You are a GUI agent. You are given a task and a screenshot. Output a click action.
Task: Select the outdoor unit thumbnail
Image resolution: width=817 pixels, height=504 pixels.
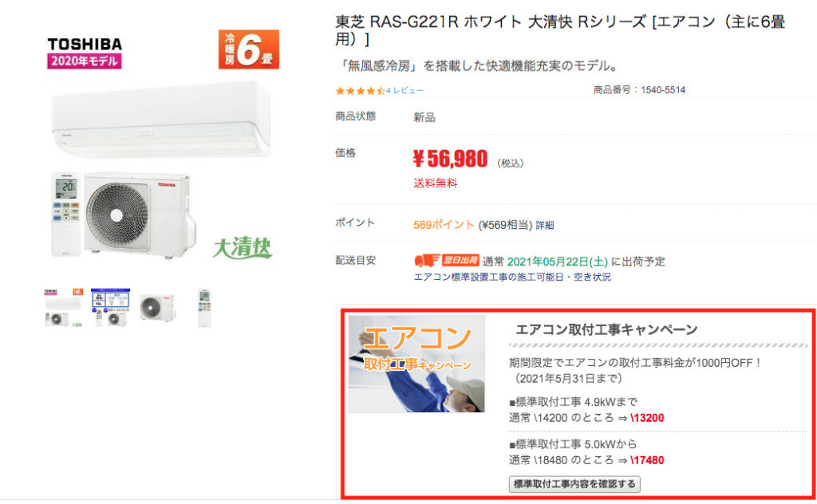(x=157, y=307)
